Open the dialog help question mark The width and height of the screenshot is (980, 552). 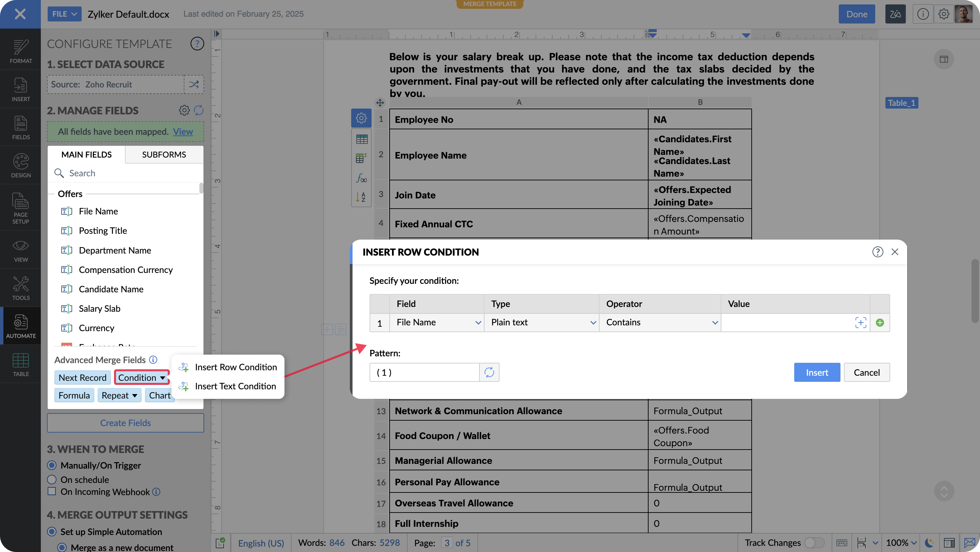pos(877,252)
